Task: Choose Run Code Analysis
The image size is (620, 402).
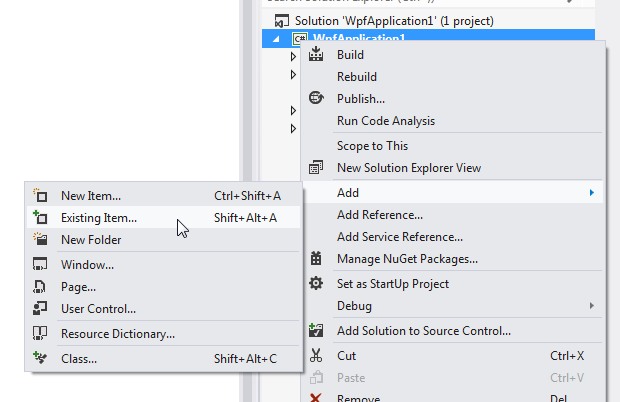Action: (386, 121)
